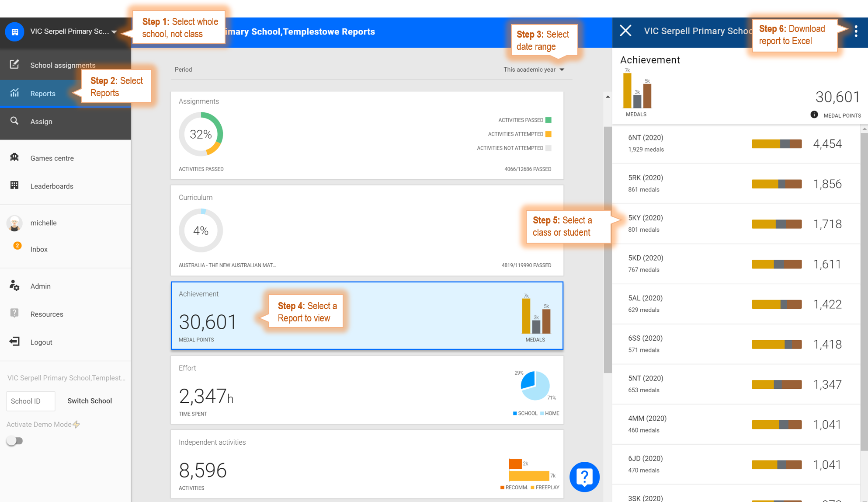
Task: Open the Assignments report card
Action: point(367,135)
